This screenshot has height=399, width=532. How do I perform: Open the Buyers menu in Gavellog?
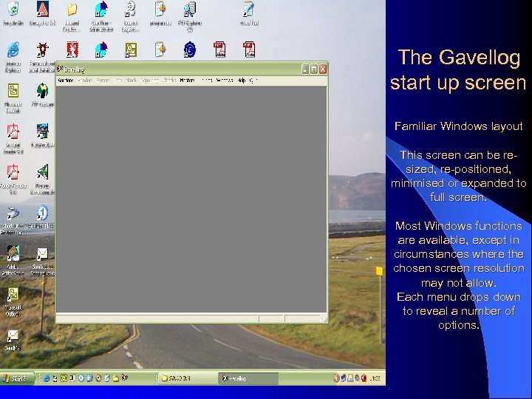coord(103,81)
